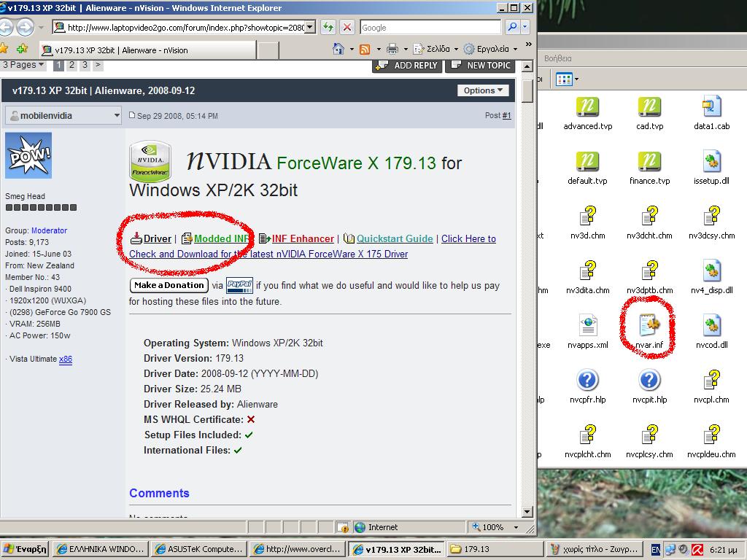The height and width of the screenshot is (560, 747).
Task: Switch to the 179.13 folder taskbar button
Action: pyautogui.click(x=495, y=549)
